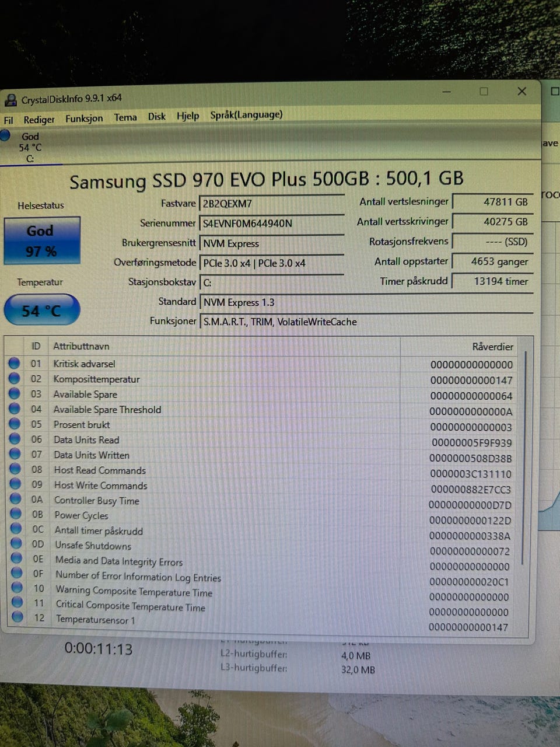Click the Standard NVM Express 1.3 field

366,302
